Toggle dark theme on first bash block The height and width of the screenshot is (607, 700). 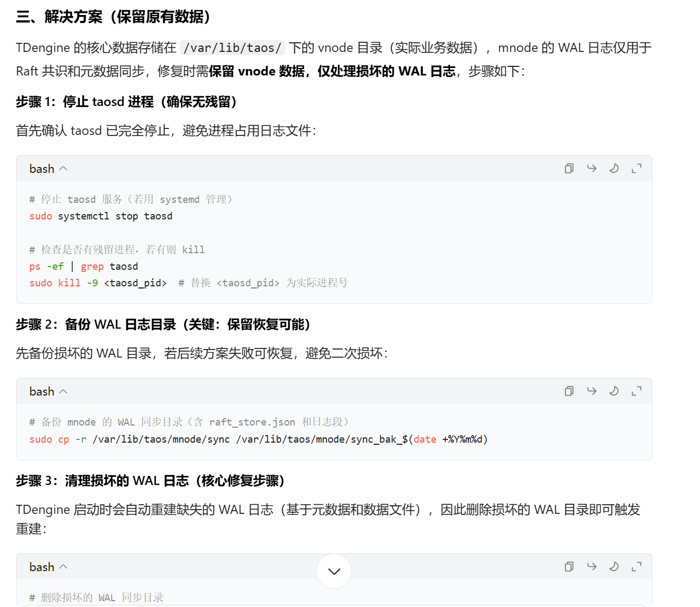614,169
